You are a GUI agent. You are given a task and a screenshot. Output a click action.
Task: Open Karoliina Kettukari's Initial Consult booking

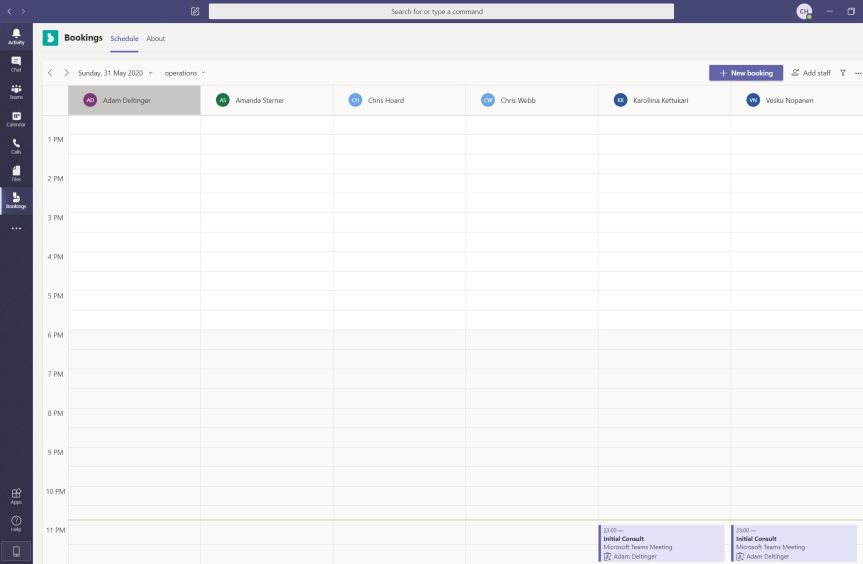coord(661,543)
